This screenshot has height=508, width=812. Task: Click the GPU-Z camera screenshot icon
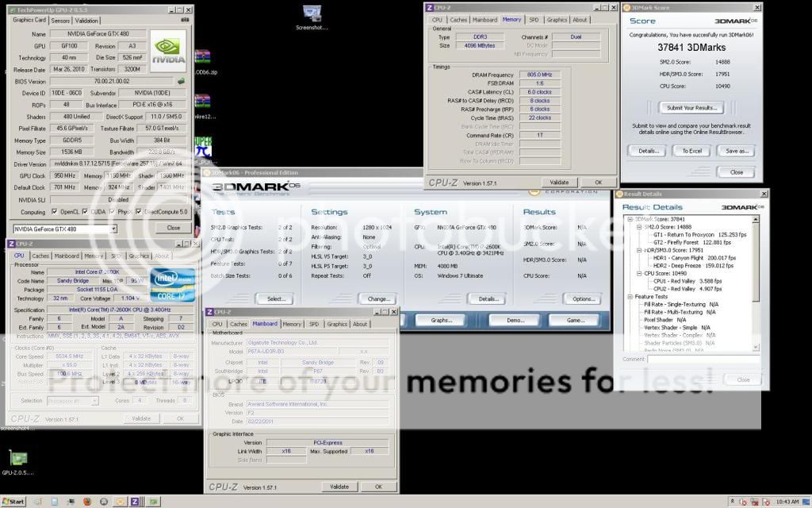pyautogui.click(x=185, y=20)
